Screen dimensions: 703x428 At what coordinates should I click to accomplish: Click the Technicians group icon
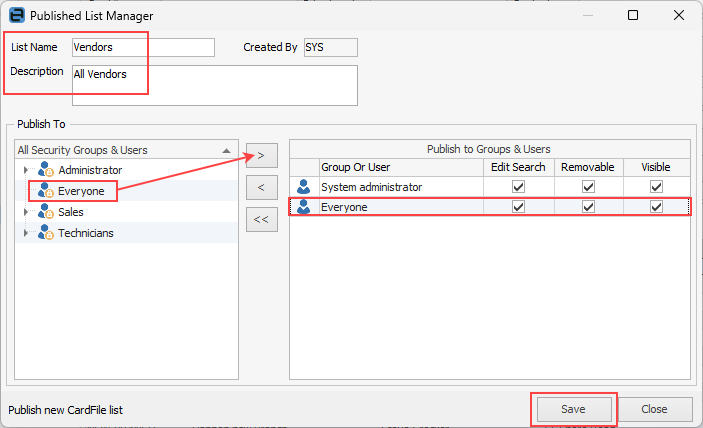pyautogui.click(x=45, y=233)
